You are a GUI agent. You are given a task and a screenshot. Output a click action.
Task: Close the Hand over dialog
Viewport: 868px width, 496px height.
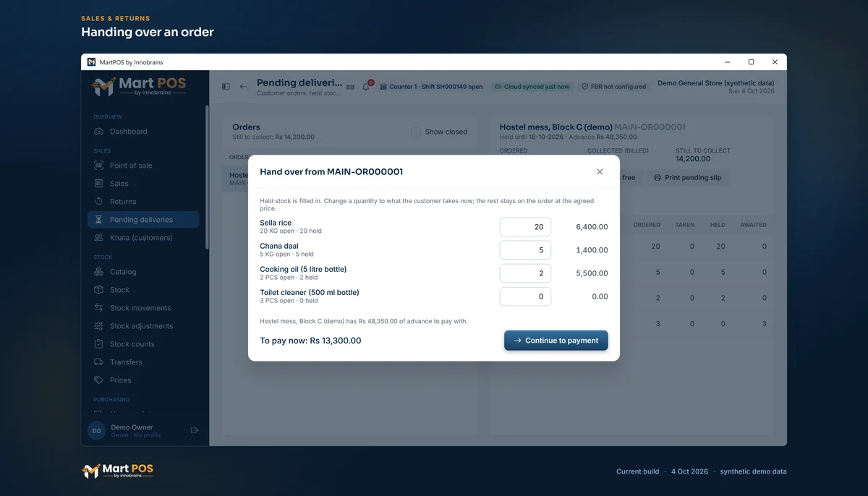point(600,172)
